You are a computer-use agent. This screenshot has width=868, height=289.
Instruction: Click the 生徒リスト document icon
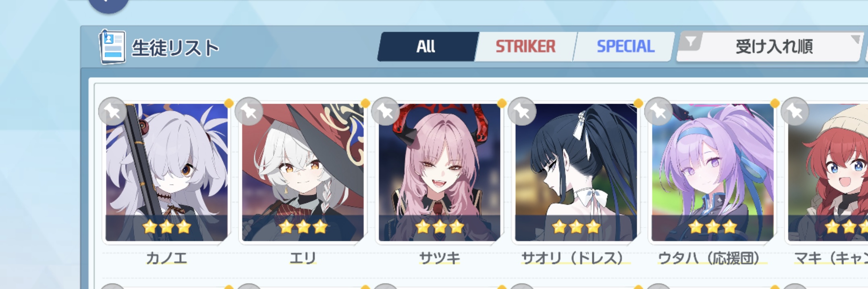coord(112,47)
